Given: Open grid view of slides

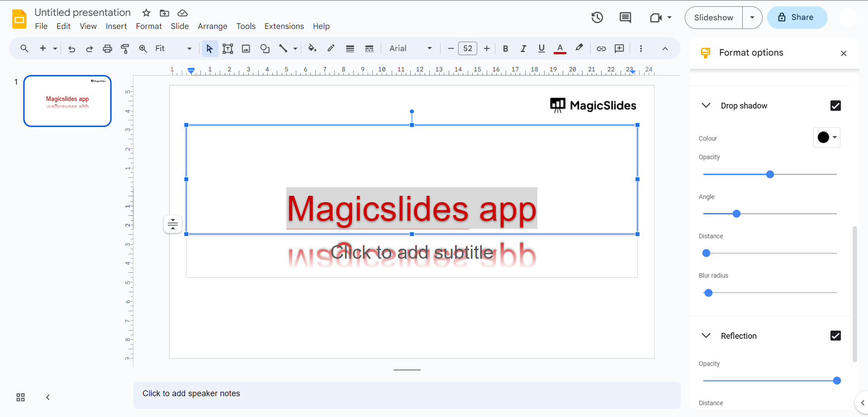Looking at the screenshot, I should click(20, 397).
